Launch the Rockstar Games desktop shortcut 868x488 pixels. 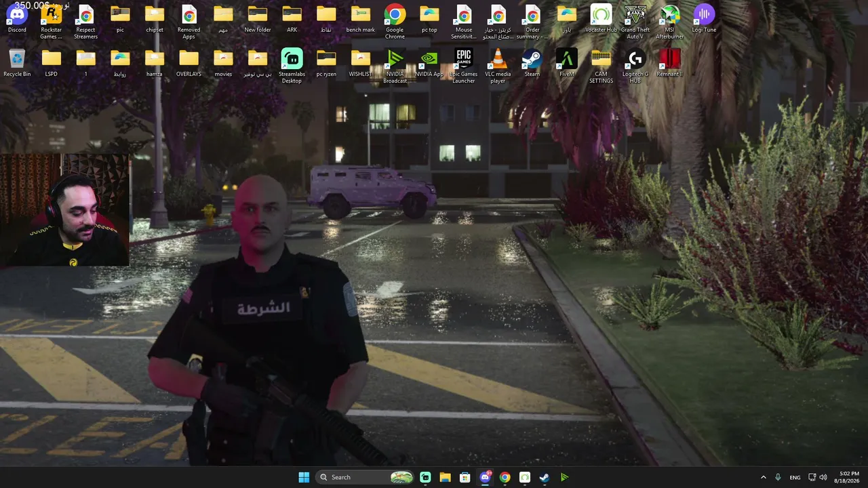tap(52, 22)
